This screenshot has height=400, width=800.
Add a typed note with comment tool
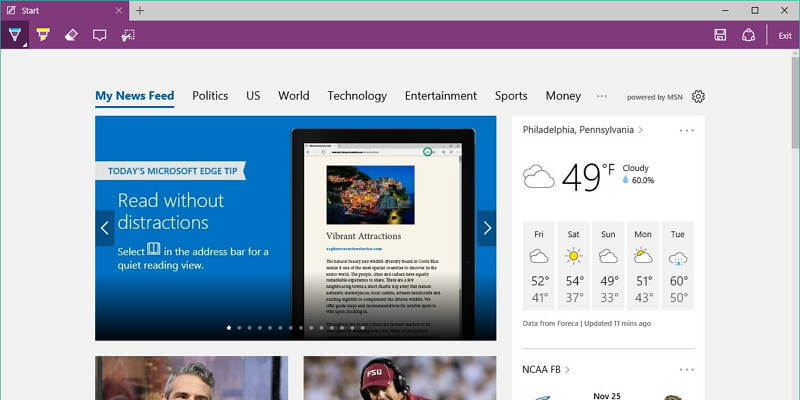pyautogui.click(x=99, y=35)
